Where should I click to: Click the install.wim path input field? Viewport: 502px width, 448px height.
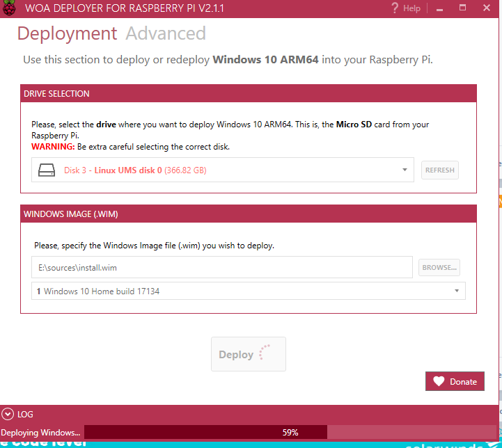click(x=222, y=267)
